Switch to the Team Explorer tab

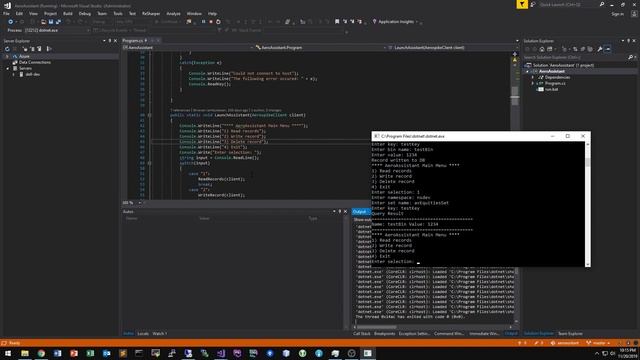pyautogui.click(x=570, y=334)
